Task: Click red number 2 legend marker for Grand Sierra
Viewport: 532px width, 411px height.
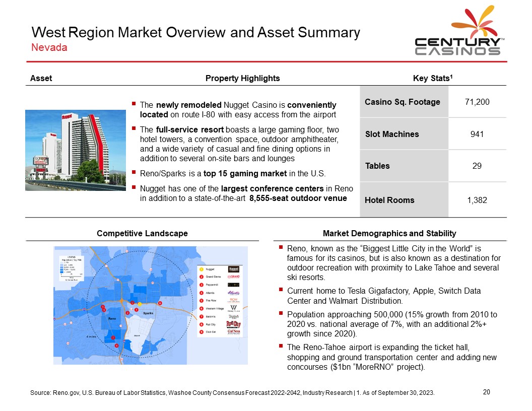Action: tap(201, 277)
